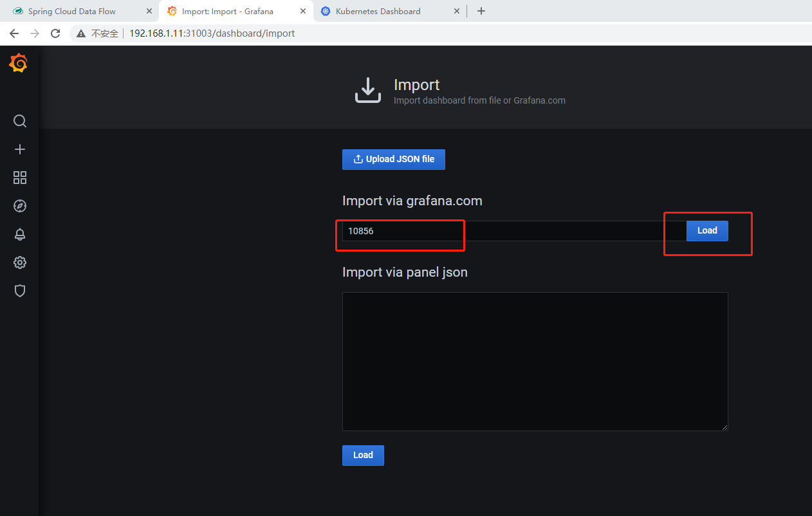
Task: Click the browser forward arrow
Action: (35, 33)
